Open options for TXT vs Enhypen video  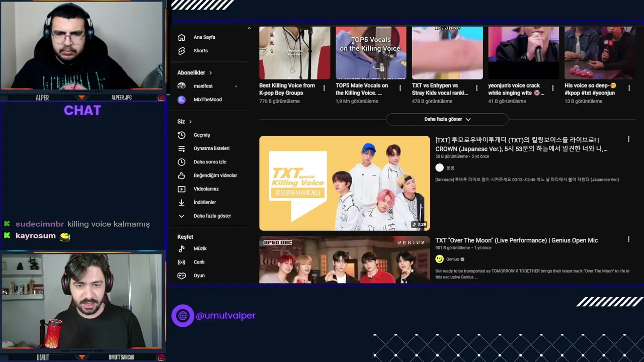tap(476, 88)
